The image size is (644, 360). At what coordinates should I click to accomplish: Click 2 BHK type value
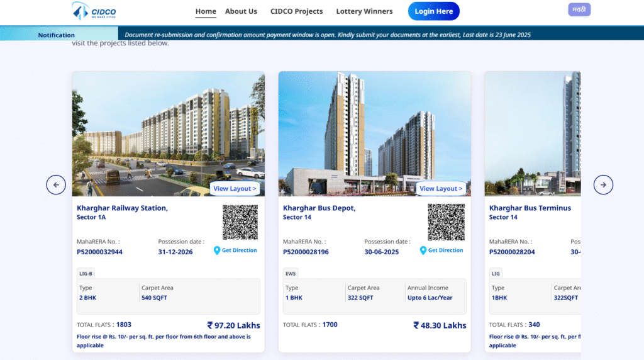(87, 298)
